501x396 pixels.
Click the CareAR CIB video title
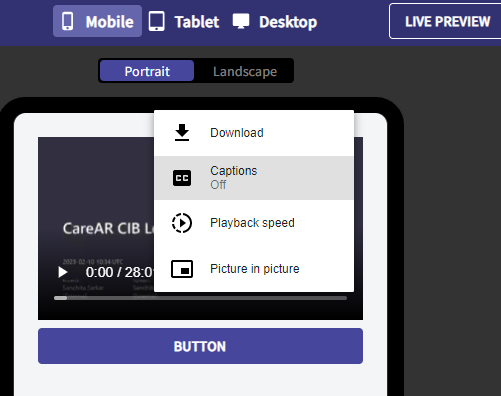(108, 229)
